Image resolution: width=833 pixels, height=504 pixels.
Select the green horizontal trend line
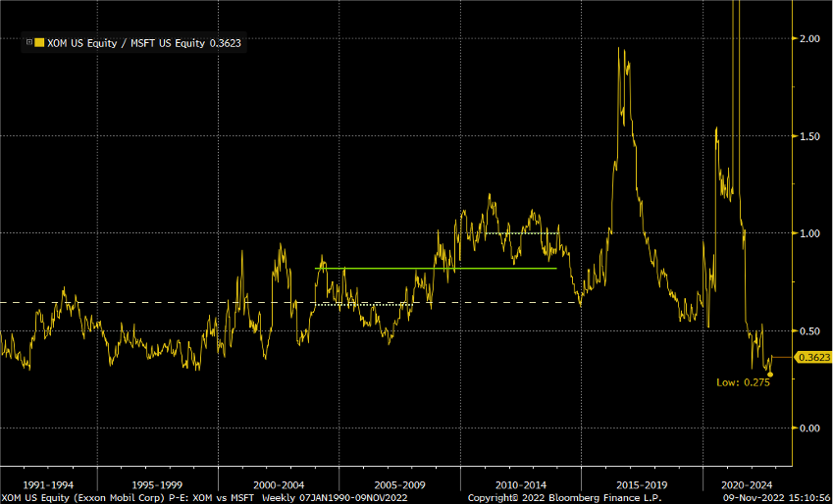click(x=436, y=269)
